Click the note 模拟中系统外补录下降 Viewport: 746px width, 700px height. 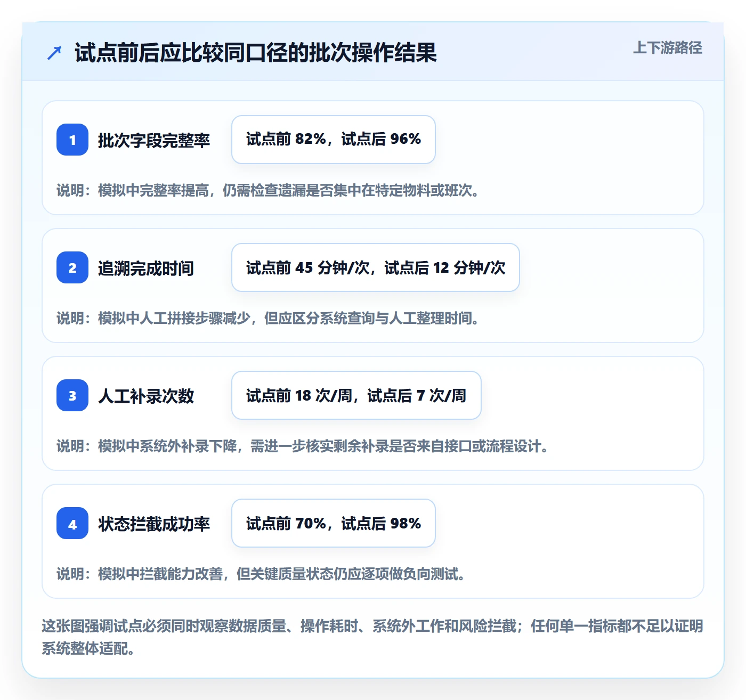[x=303, y=446]
